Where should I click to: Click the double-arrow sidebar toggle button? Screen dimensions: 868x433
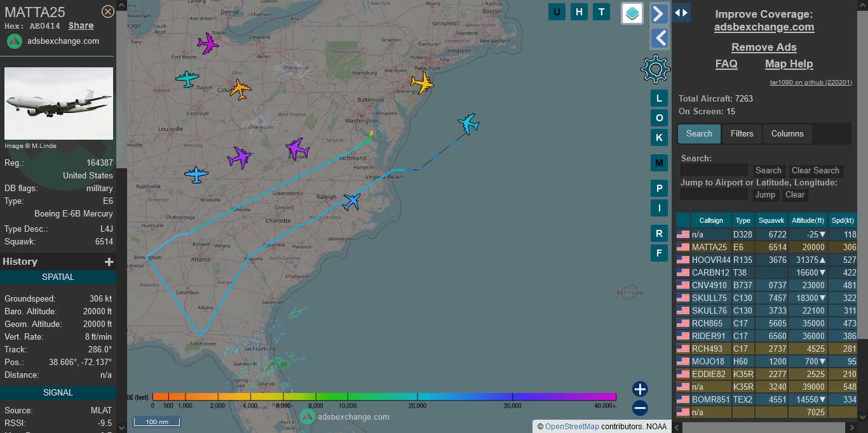point(681,13)
